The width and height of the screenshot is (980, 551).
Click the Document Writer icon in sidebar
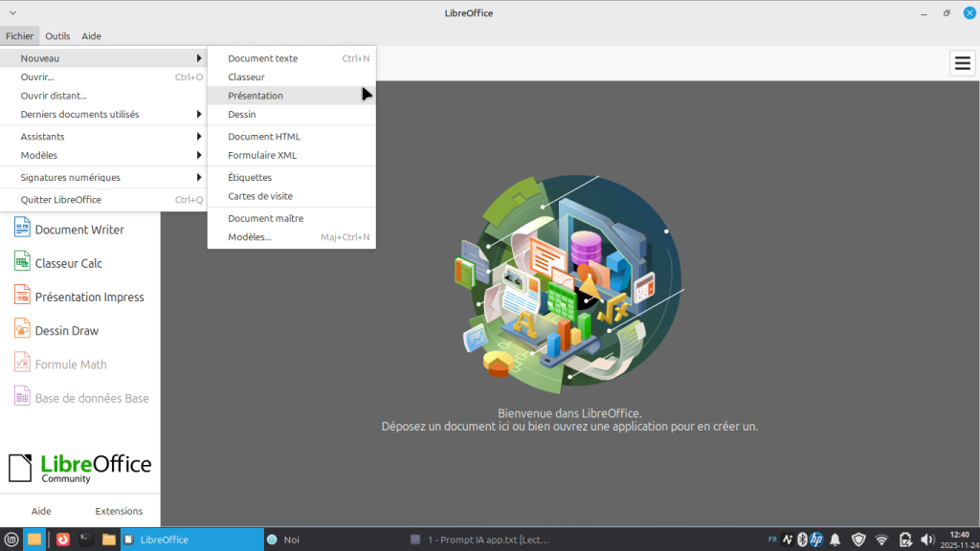[22, 230]
